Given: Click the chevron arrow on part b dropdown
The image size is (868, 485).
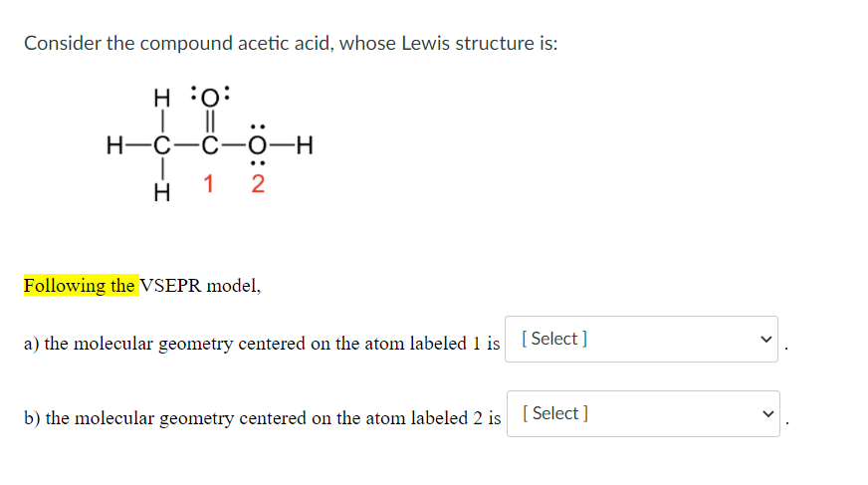Looking at the screenshot, I should click(x=767, y=413).
